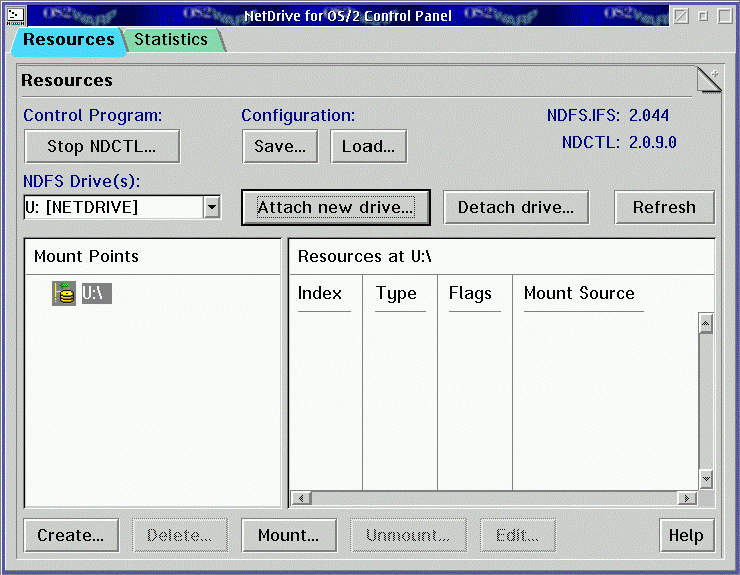Click the resources list scroll up arrow
Viewport: 740px width, 575px height.
[706, 324]
